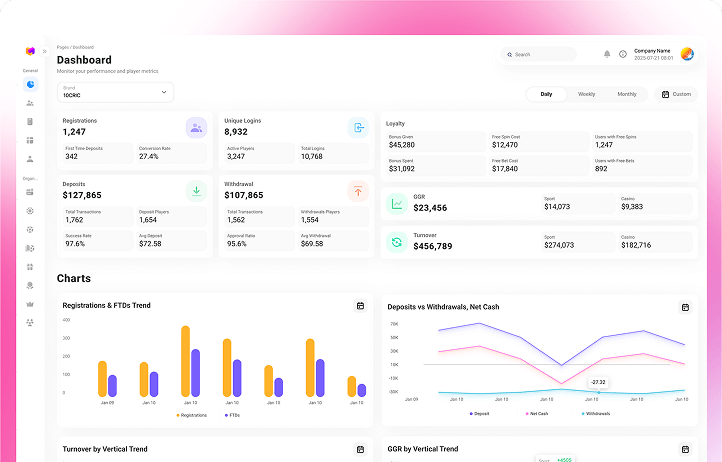
Task: Click the Custom date range button
Action: [x=676, y=94]
